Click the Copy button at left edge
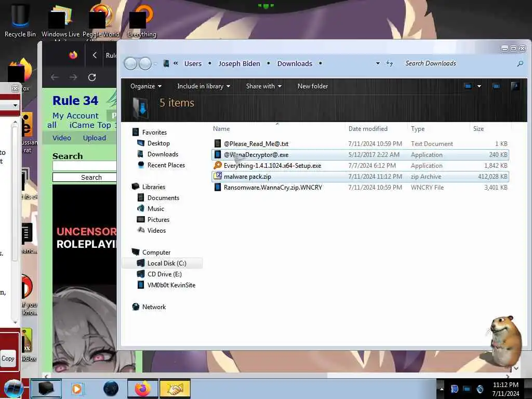532x399 pixels. pyautogui.click(x=8, y=358)
